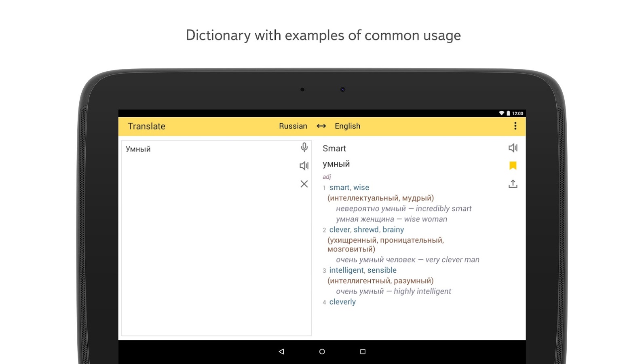
Task: Tap the 12:00 status bar clock
Action: (x=517, y=114)
